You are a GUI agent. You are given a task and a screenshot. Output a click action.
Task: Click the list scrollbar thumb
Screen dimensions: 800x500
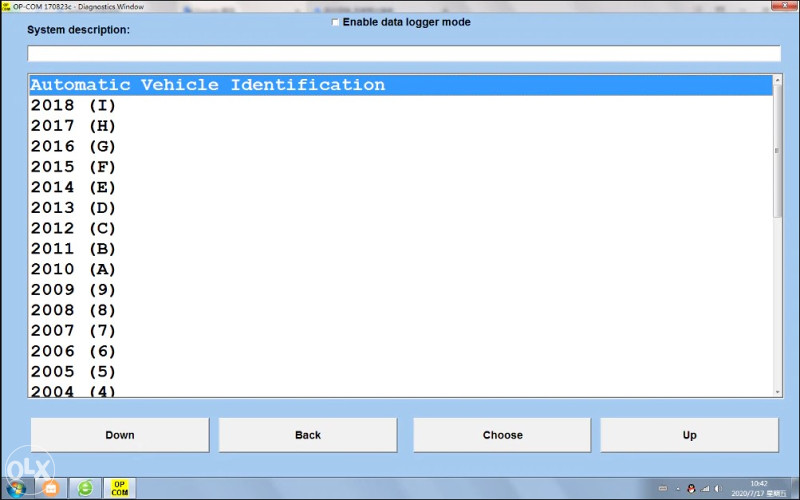[x=778, y=151]
